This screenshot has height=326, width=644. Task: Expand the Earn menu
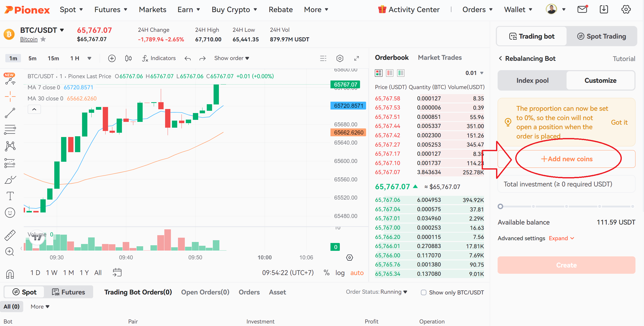click(189, 10)
